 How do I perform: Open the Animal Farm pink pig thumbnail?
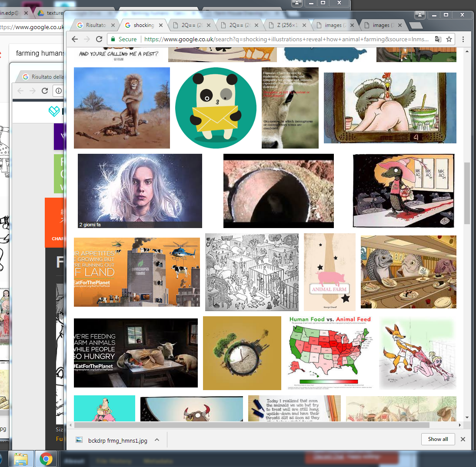point(330,272)
